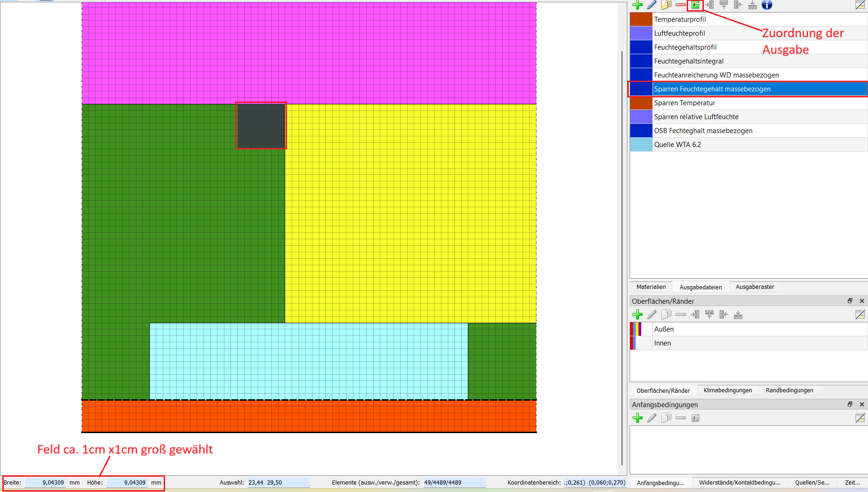Open the Quellen/Senken tab
868x492 pixels.
pyautogui.click(x=812, y=483)
